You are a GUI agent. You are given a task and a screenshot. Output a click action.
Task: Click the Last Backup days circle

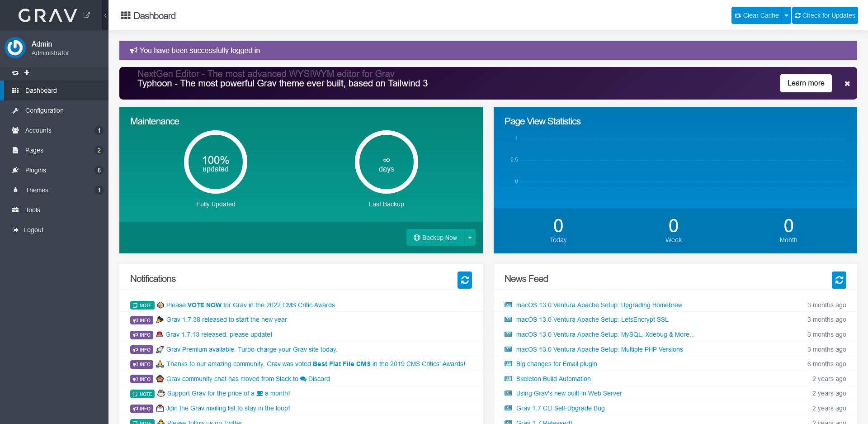click(387, 162)
